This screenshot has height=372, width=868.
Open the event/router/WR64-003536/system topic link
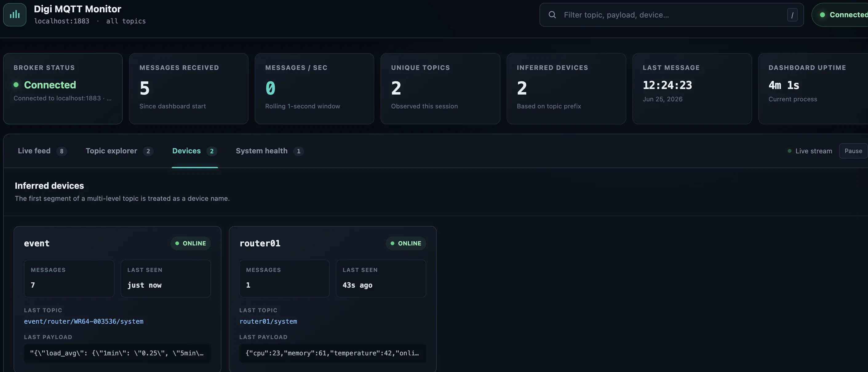coord(84,321)
